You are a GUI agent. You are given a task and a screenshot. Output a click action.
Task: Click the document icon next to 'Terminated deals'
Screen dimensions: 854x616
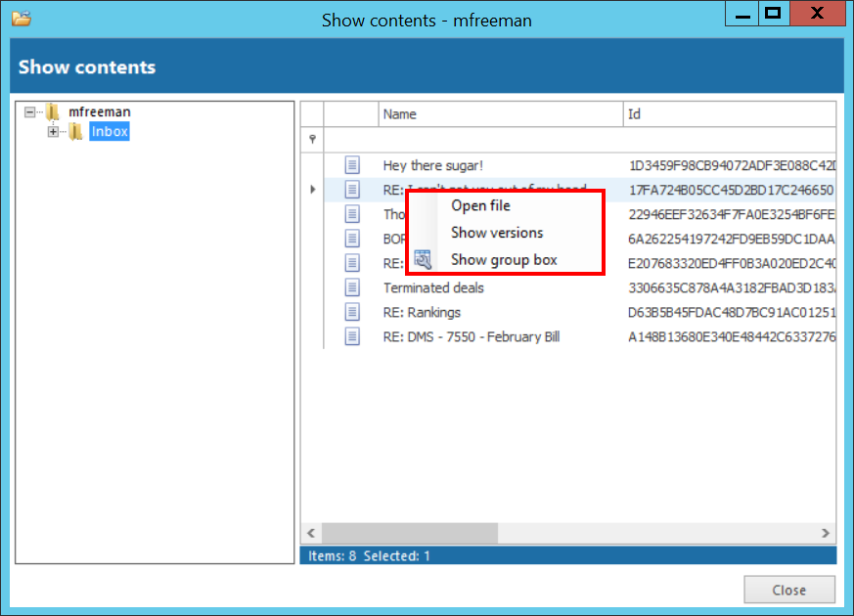[x=352, y=287]
